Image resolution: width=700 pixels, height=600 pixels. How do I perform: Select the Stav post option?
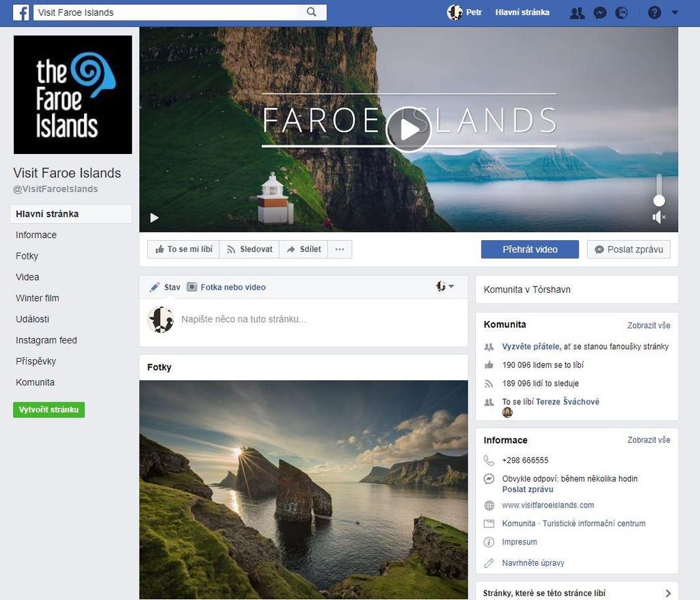tap(165, 287)
